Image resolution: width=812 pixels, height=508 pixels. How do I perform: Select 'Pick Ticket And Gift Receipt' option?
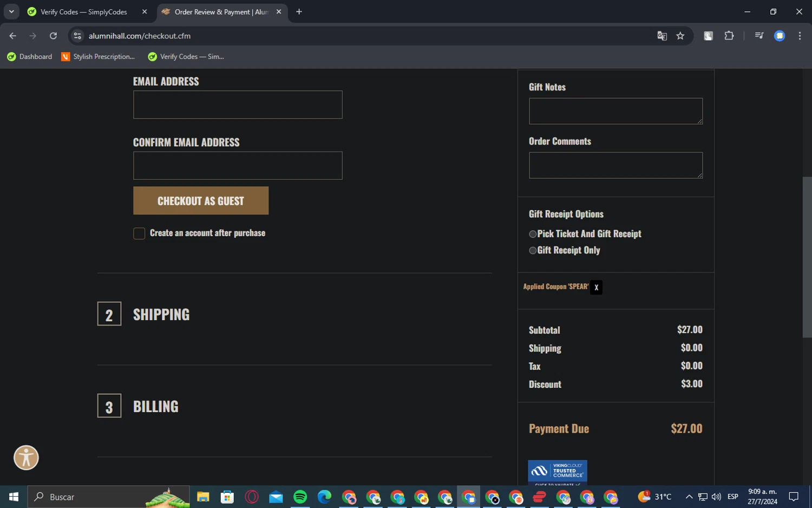[x=533, y=234]
